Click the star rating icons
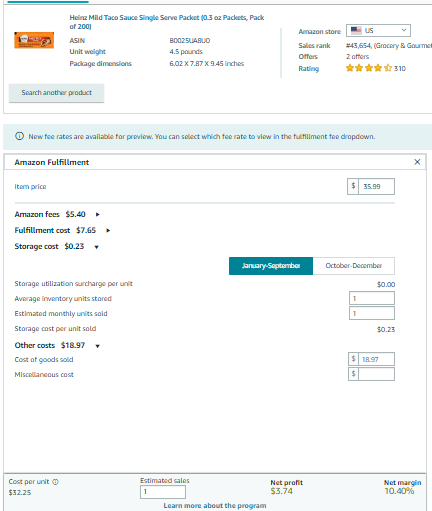Viewport: 432px width, 511px height. [369, 68]
